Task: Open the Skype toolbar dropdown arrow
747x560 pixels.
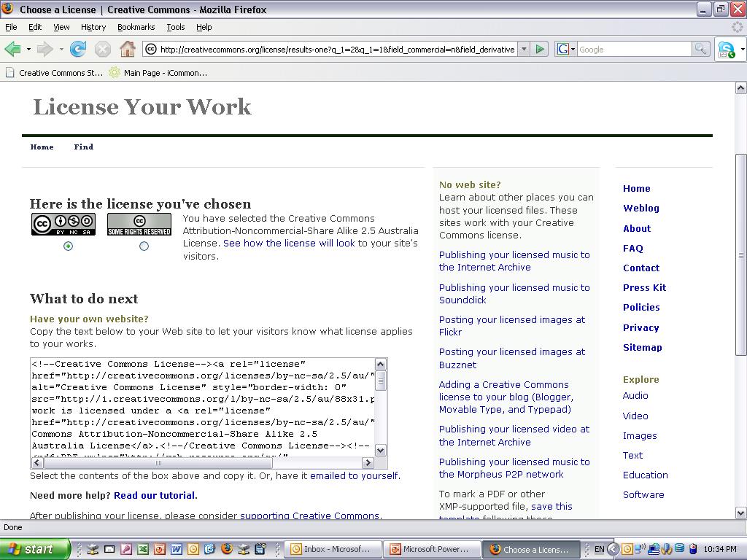Action: pyautogui.click(x=742, y=49)
